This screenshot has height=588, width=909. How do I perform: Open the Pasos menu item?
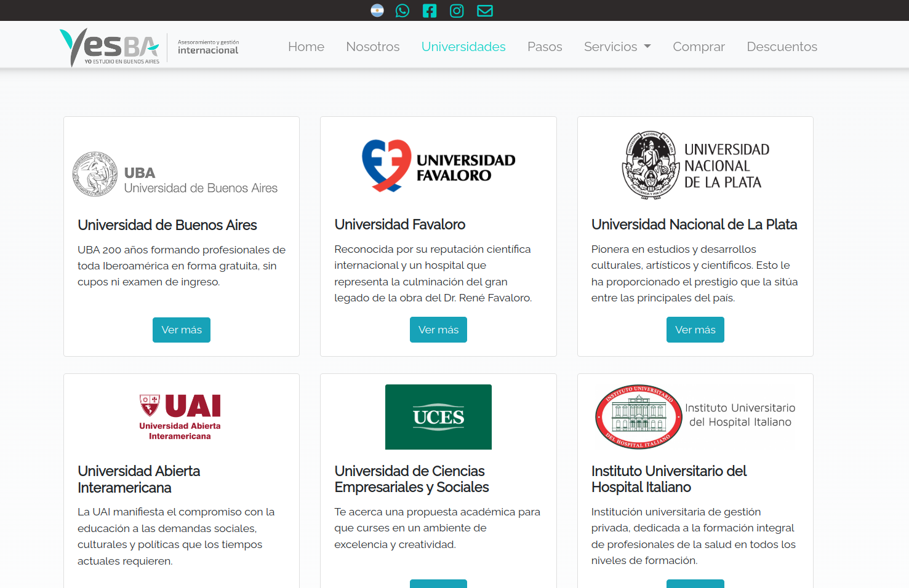pos(545,47)
